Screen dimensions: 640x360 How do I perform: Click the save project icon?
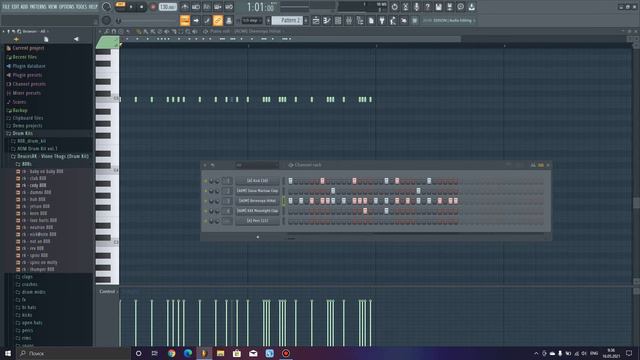point(438,7)
